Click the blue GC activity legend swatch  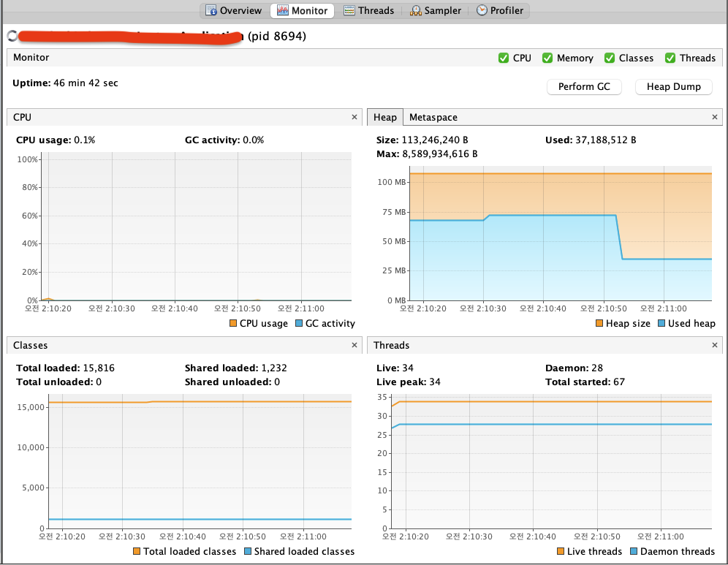pos(298,323)
